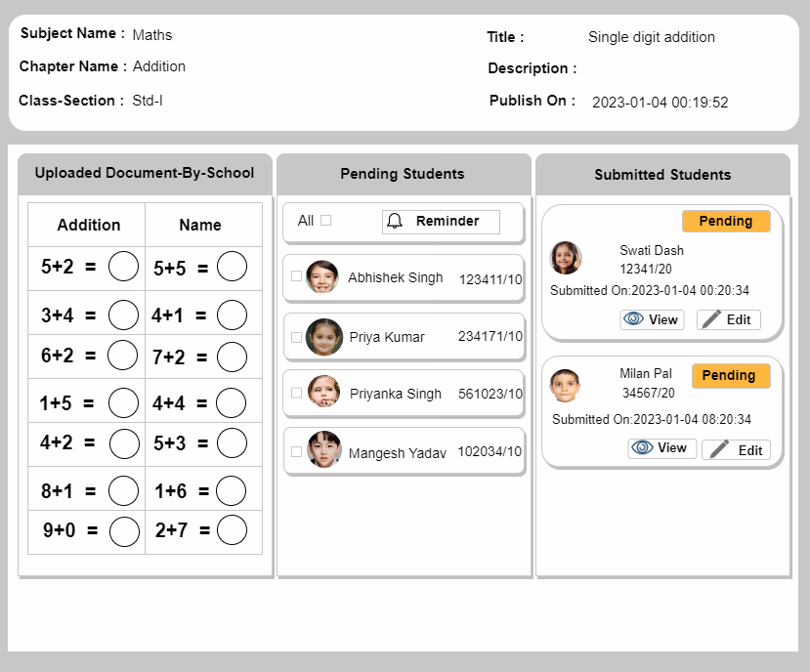Viewport: 810px width, 672px height.
Task: Click the subject value Maths
Action: pyautogui.click(x=152, y=34)
